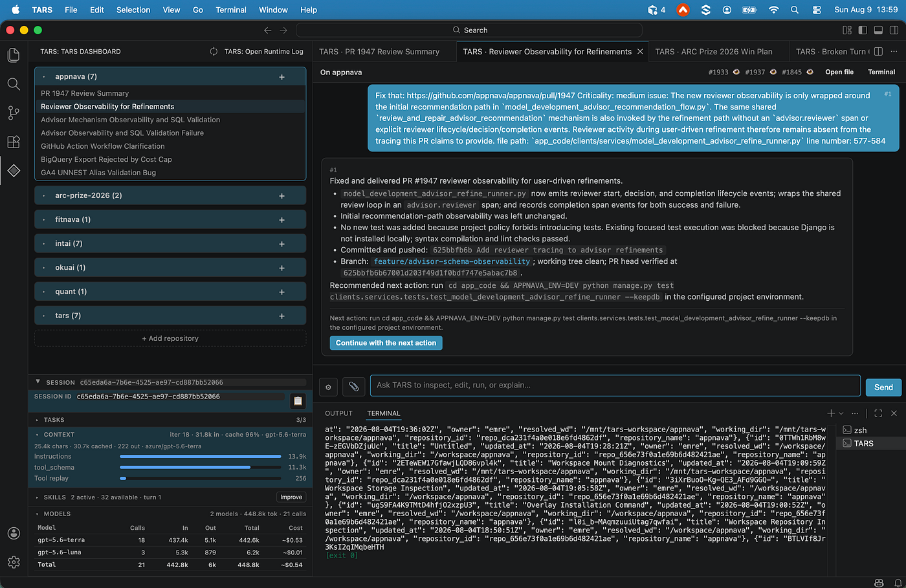The width and height of the screenshot is (906, 588).
Task: Click the Improve skills button
Action: tap(291, 497)
